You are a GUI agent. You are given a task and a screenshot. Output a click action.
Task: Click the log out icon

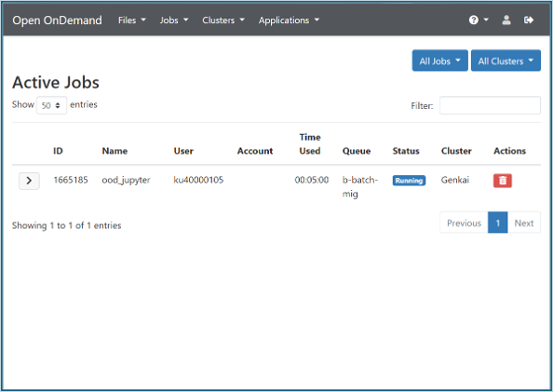click(528, 20)
